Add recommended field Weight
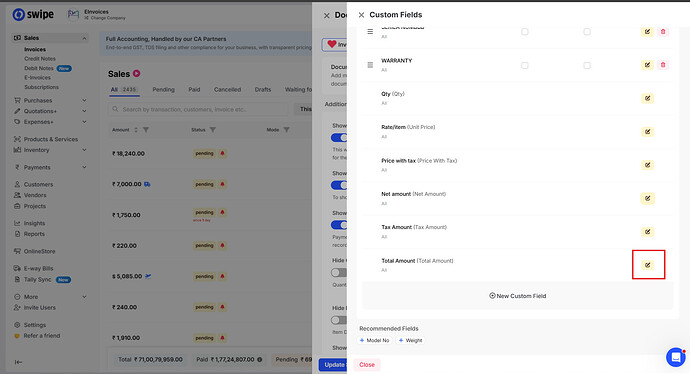Viewport: 690px width, 374px height. [410, 340]
